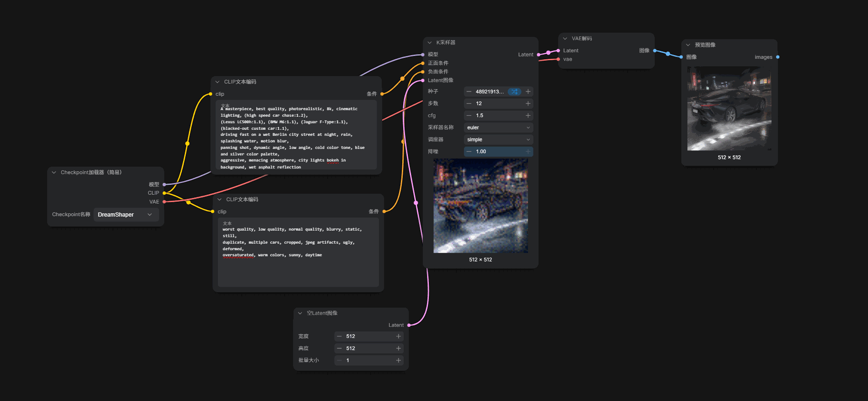Decrease 高度 with minus icon
Viewport: 868px width, 401px height.
(x=339, y=348)
